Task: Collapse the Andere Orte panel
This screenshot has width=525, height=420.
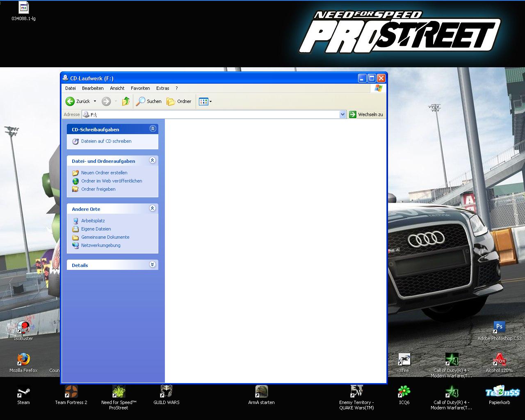Action: click(153, 208)
